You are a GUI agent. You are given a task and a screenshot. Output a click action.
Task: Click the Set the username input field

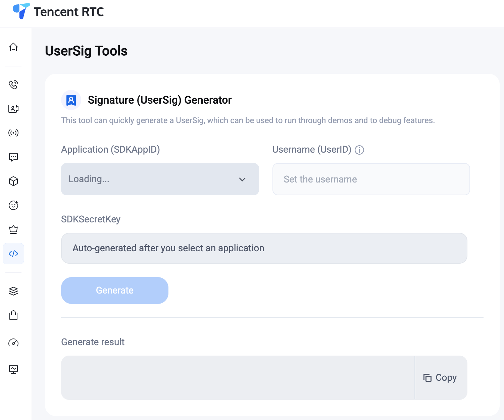[371, 179]
